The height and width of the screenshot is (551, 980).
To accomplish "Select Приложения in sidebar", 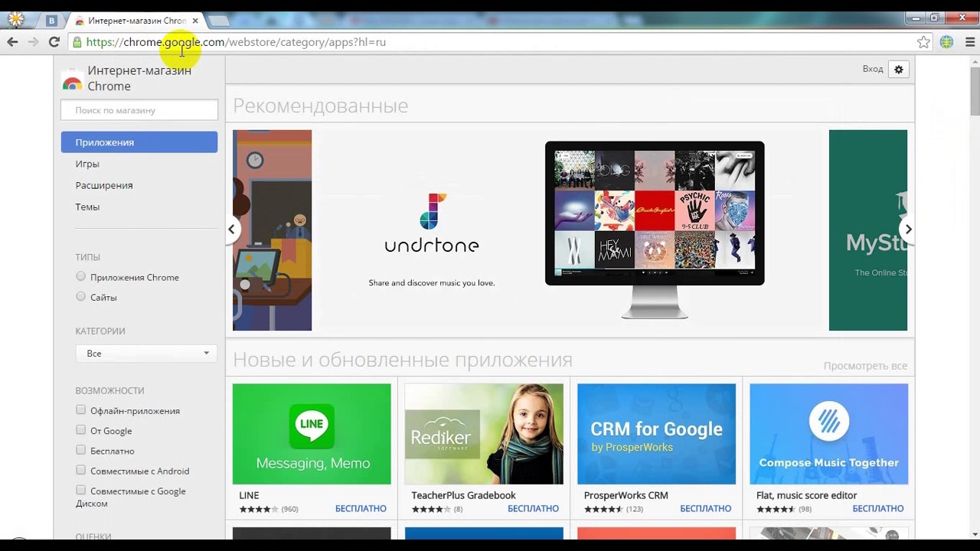I will pos(139,142).
